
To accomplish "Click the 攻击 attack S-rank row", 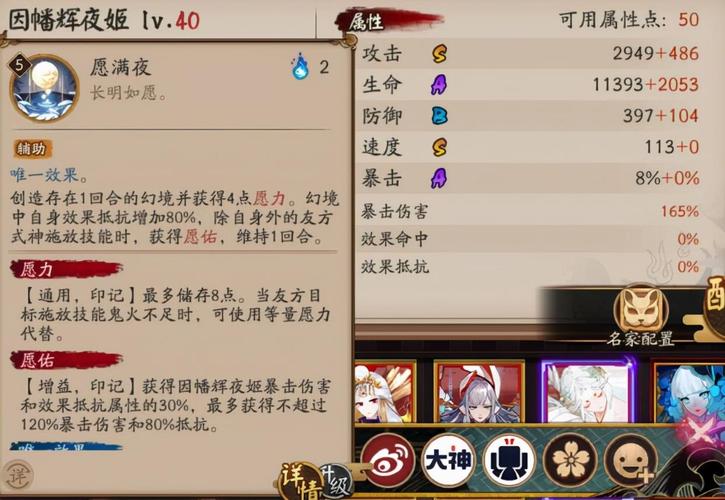I will click(530, 54).
